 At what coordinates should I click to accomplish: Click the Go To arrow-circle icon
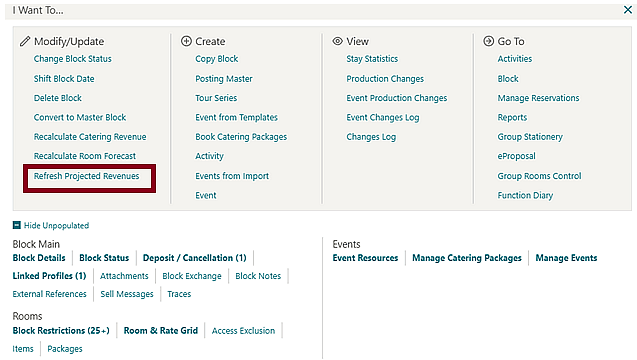click(489, 41)
